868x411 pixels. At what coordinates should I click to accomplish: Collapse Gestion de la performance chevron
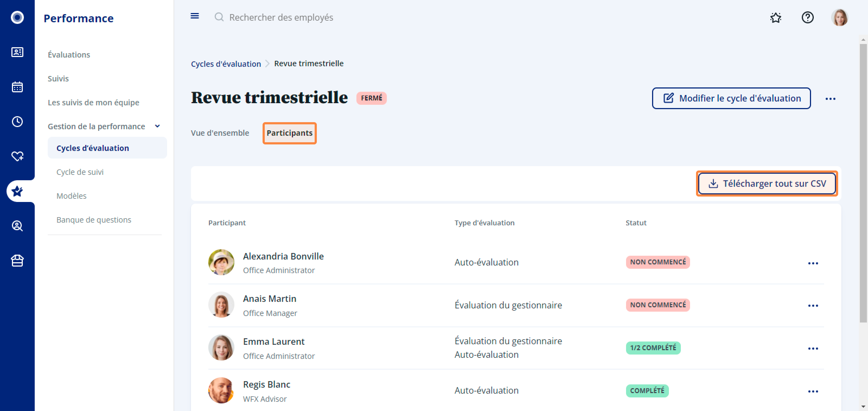(157, 126)
